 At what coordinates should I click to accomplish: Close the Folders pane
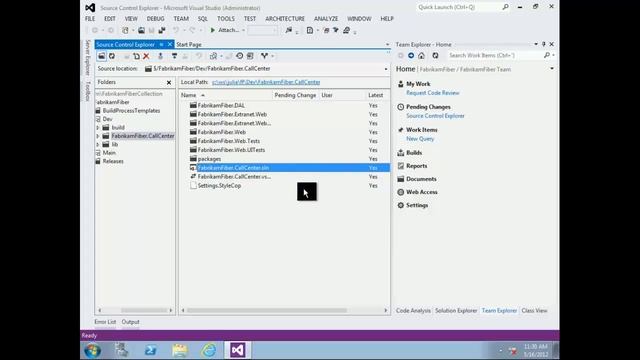(x=169, y=82)
